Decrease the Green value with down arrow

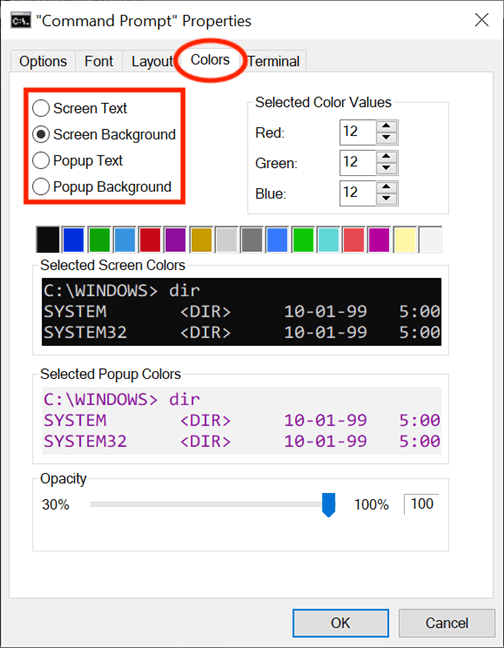click(x=387, y=168)
